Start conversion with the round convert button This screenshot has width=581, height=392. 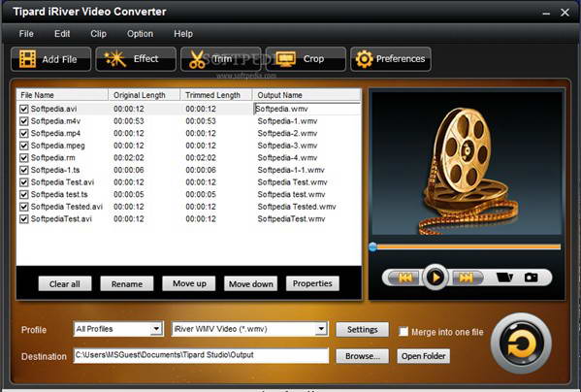pyautogui.click(x=521, y=343)
